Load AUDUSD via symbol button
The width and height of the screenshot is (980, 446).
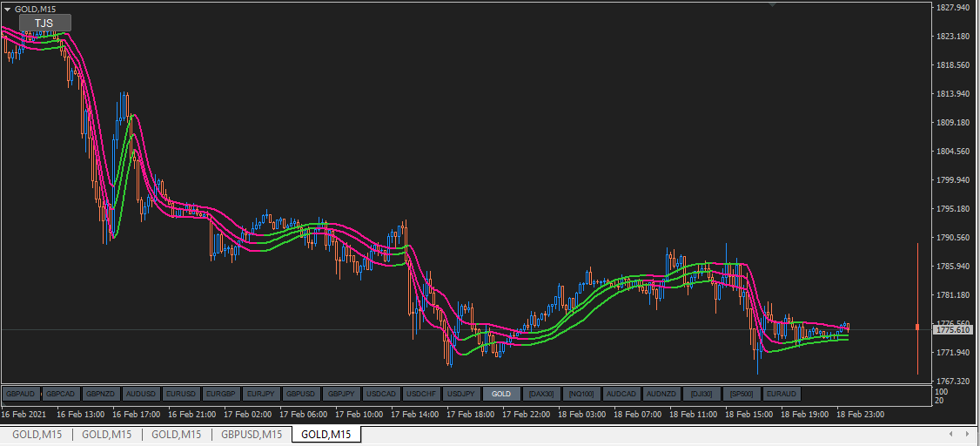[141, 394]
